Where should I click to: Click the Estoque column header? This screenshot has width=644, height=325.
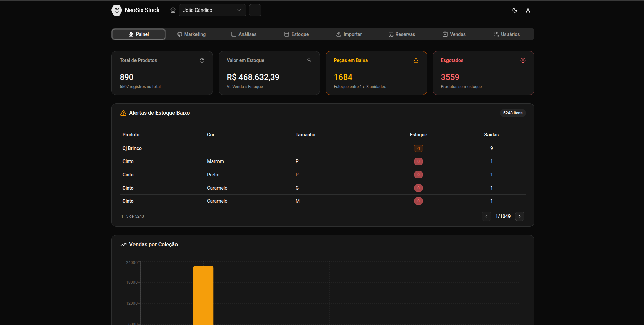(x=418, y=135)
